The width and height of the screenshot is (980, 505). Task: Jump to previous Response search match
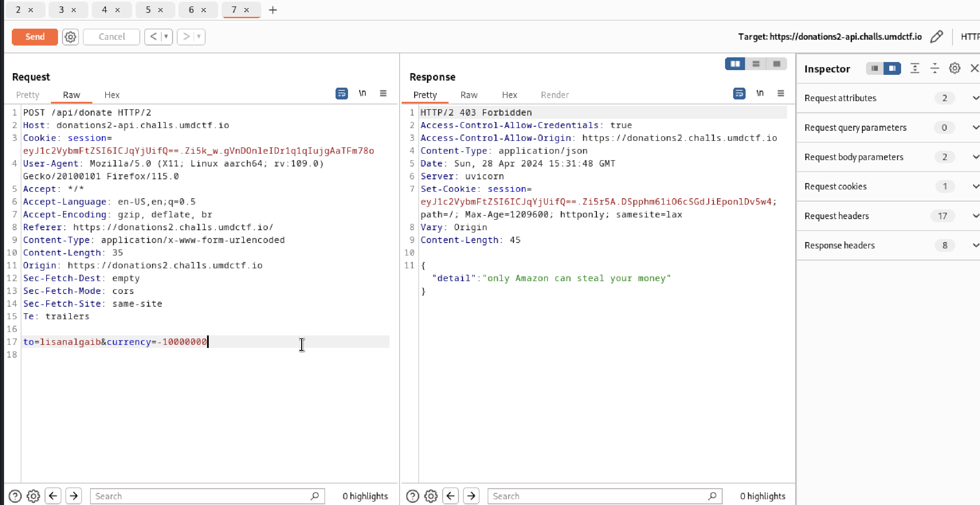pyautogui.click(x=451, y=496)
